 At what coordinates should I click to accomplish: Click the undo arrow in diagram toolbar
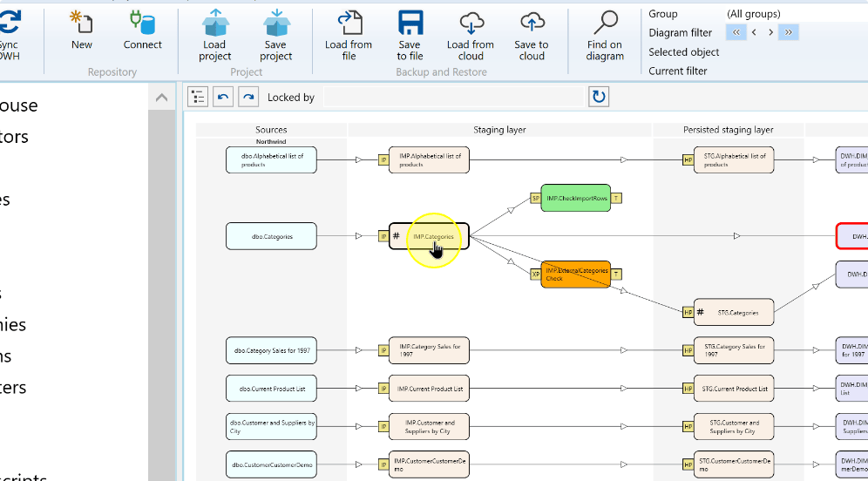tap(223, 97)
